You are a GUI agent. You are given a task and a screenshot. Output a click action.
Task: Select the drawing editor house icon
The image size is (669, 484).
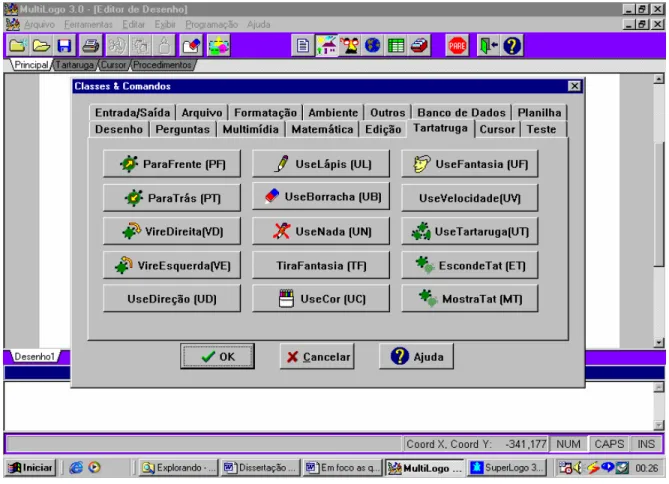pyautogui.click(x=326, y=45)
